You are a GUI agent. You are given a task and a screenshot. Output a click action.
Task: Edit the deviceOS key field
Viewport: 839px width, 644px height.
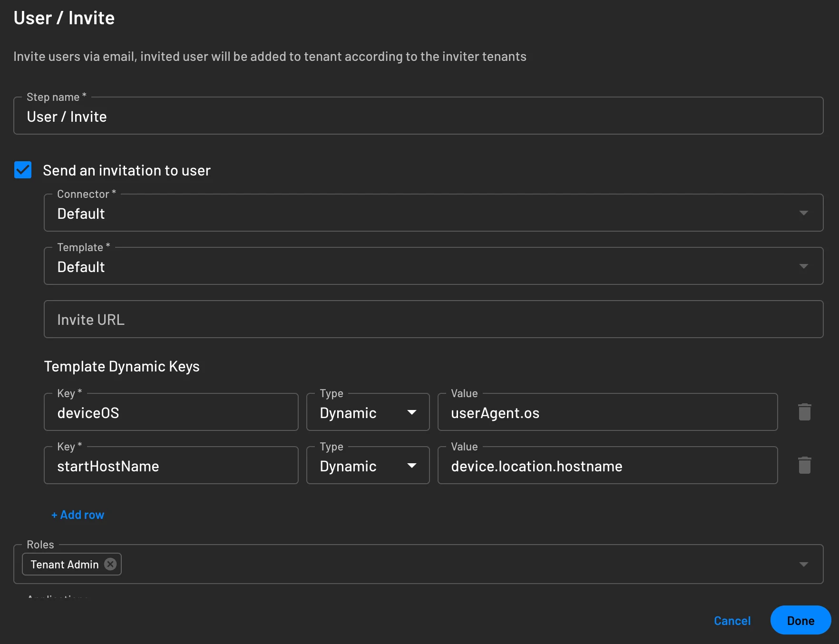tap(171, 412)
